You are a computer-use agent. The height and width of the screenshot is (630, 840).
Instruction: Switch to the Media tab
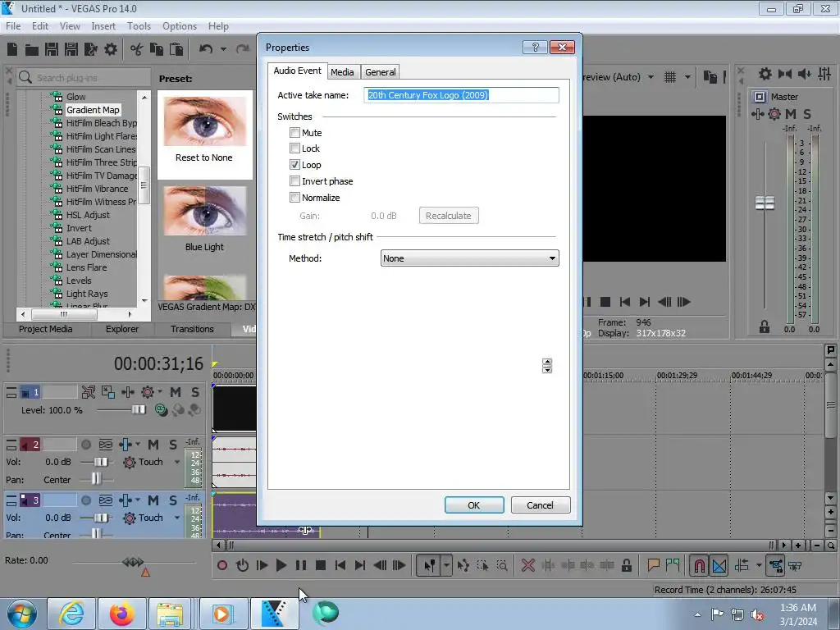[x=342, y=72]
